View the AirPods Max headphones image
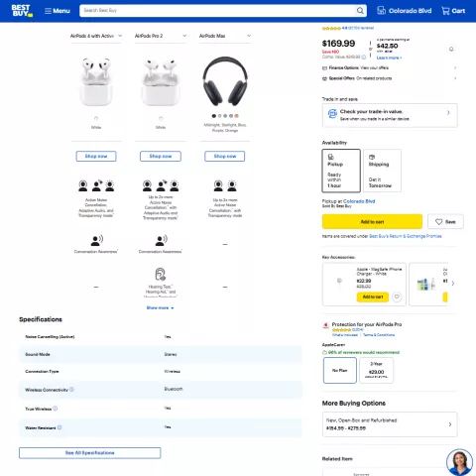Screen dimensions: 476x476 click(x=225, y=81)
